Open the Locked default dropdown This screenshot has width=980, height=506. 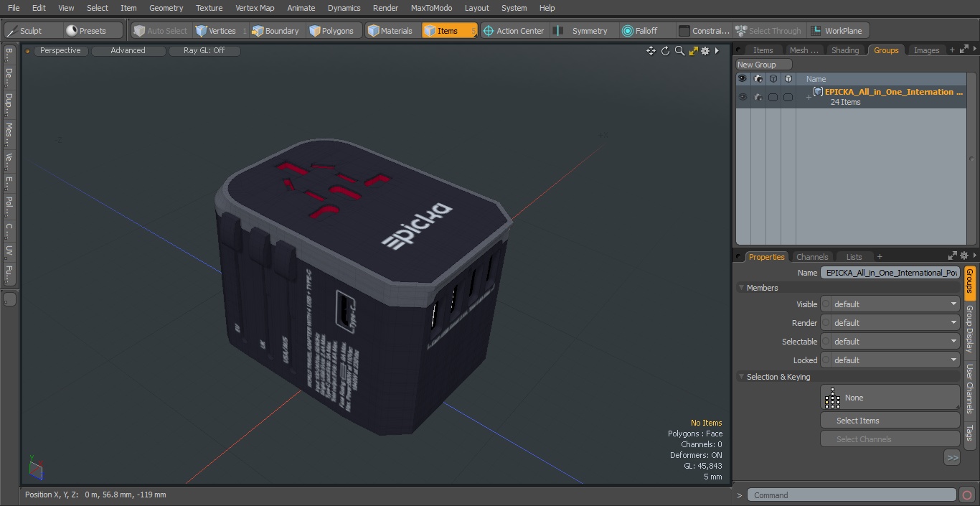[x=895, y=360]
